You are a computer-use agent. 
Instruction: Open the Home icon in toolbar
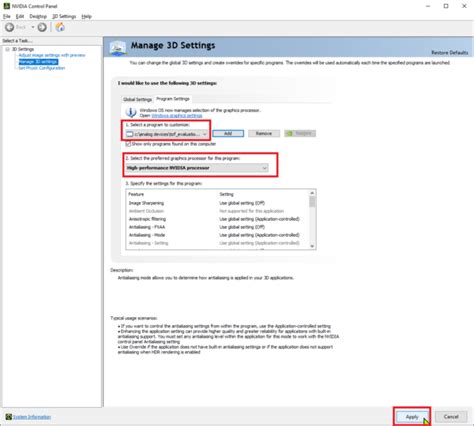click(60, 27)
